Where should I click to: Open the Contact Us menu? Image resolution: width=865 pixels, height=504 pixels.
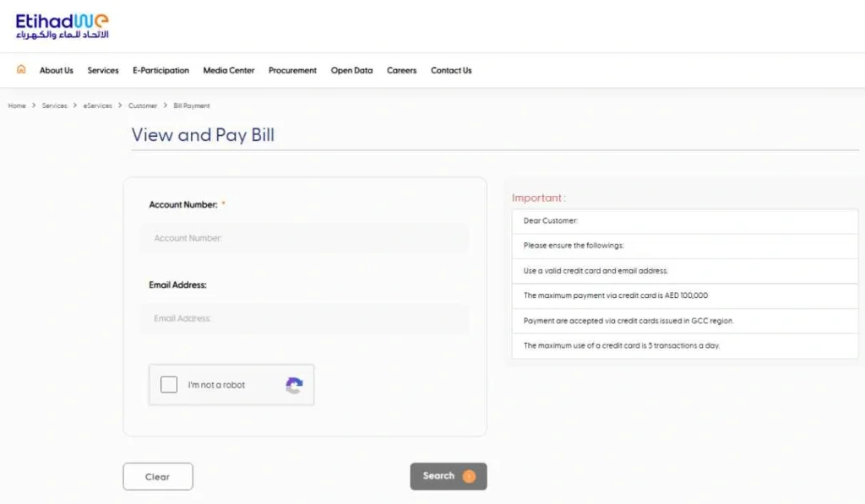click(451, 71)
